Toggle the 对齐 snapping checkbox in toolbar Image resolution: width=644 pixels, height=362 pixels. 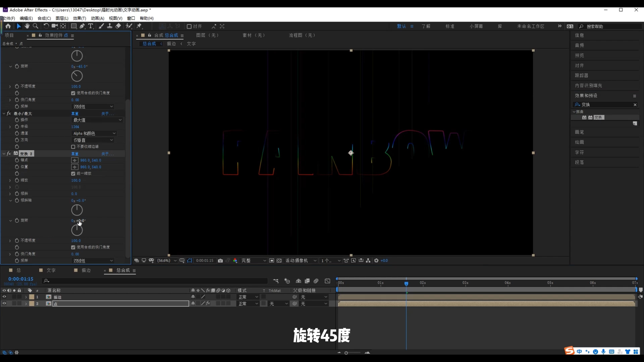click(x=189, y=26)
